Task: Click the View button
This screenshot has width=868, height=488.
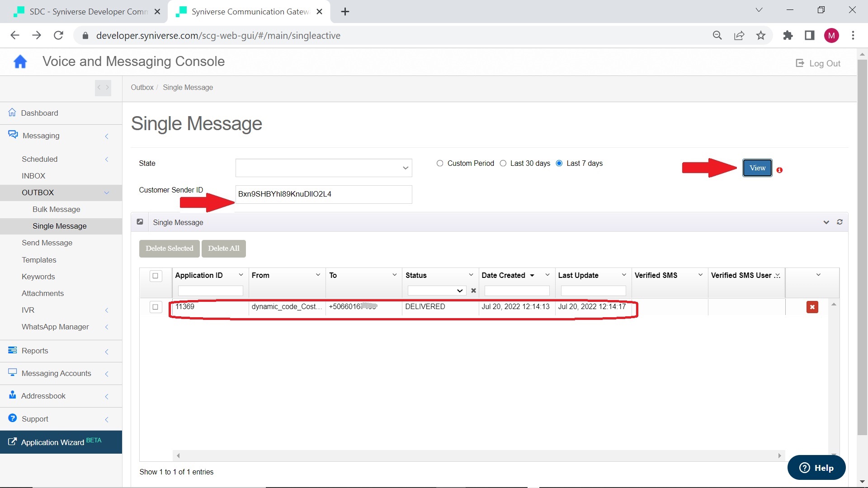Action: point(757,168)
